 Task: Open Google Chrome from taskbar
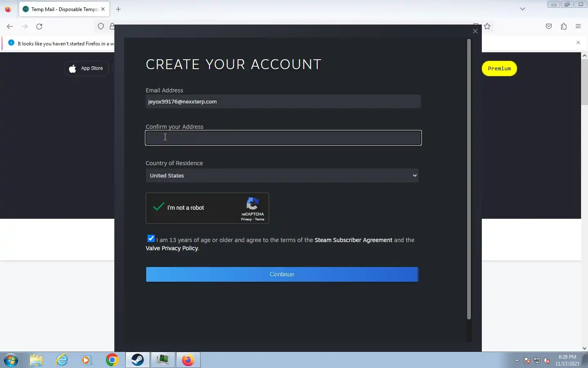coord(112,360)
